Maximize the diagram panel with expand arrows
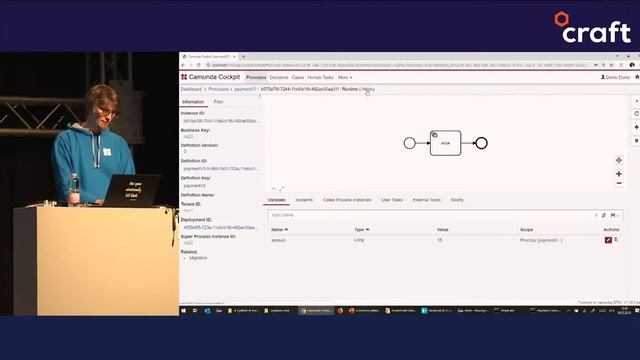 [281, 189]
